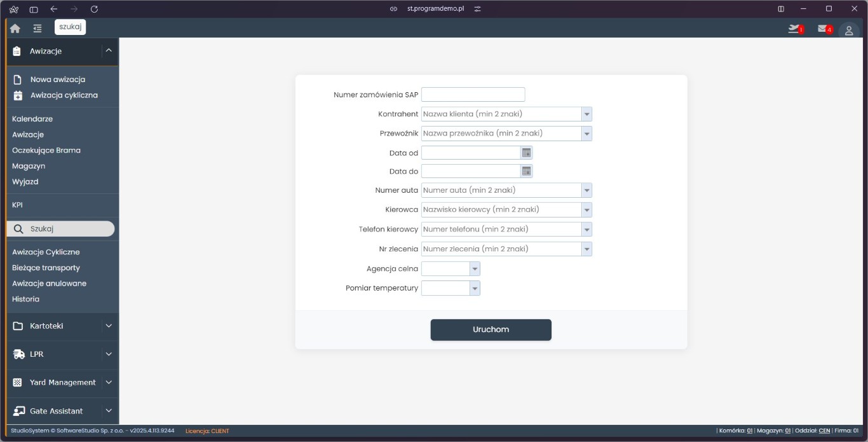The width and height of the screenshot is (868, 442).
Task: Open Bieżące transporty
Action: [46, 268]
